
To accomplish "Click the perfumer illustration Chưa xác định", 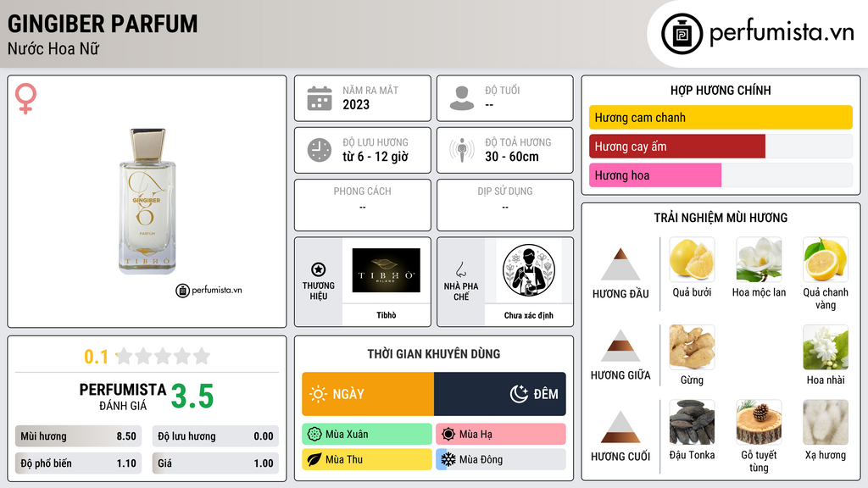I will [529, 270].
